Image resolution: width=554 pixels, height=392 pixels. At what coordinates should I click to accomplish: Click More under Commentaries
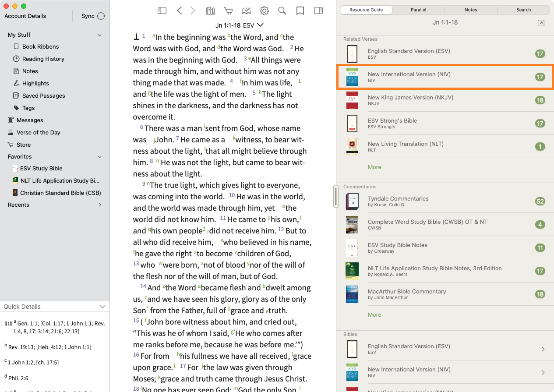pos(374,314)
